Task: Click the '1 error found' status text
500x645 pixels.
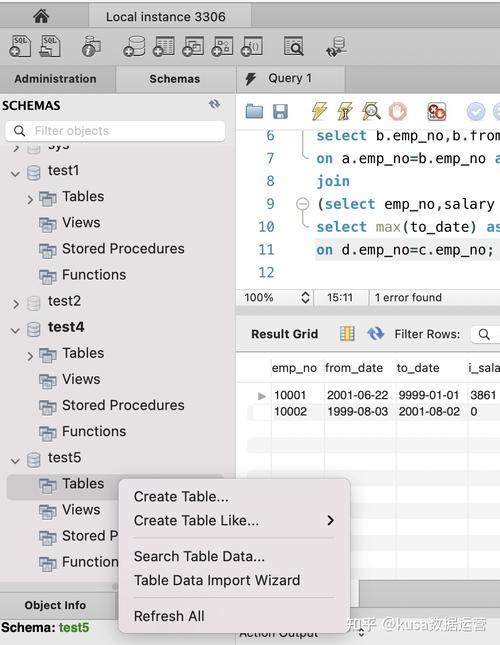Action: 408,297
